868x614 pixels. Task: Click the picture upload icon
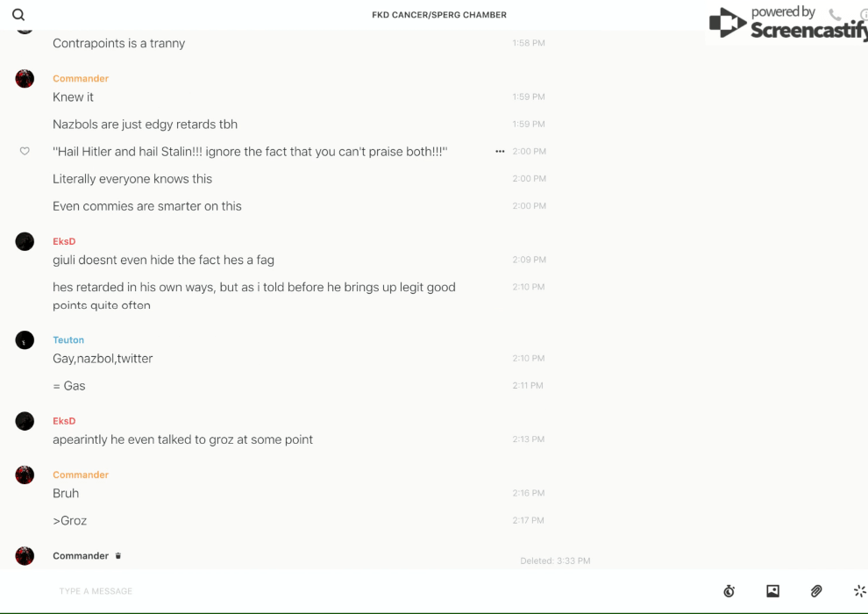coord(772,591)
